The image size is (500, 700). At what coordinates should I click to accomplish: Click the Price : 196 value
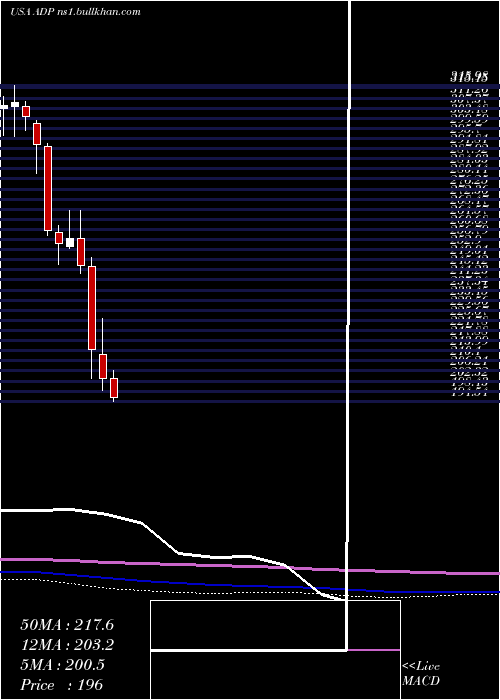(62, 685)
